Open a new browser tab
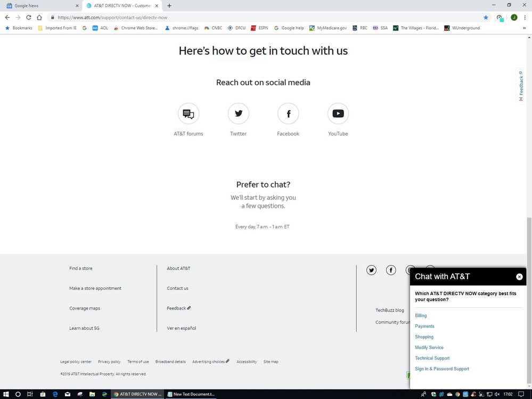 [x=169, y=6]
